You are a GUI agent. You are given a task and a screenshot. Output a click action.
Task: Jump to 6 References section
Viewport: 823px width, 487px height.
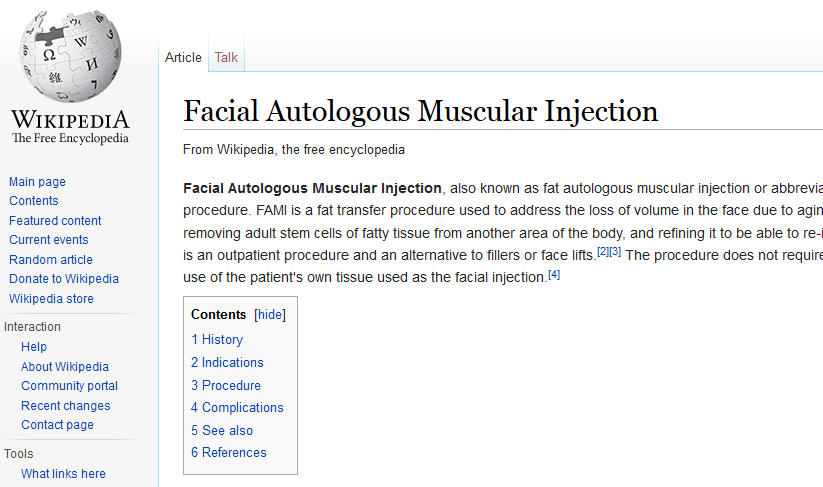pos(229,452)
